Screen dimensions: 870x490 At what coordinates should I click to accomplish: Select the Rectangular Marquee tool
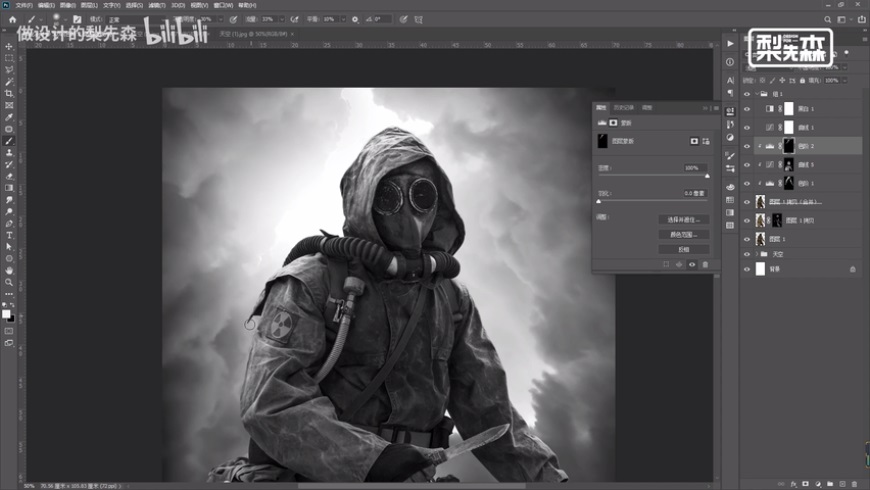[x=9, y=58]
